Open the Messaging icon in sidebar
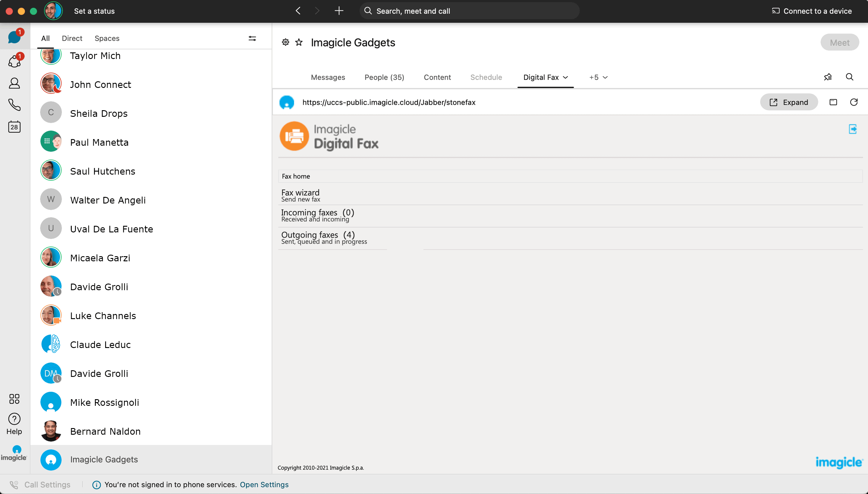The image size is (868, 494). pos(14,37)
